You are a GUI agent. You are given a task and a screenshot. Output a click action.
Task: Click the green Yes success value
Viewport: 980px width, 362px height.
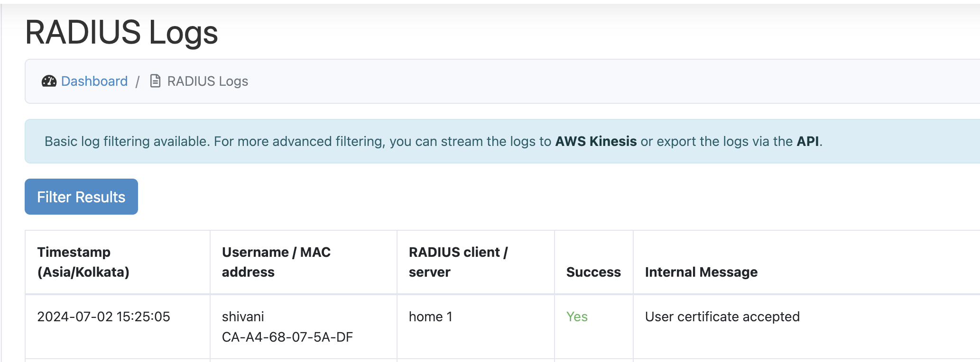coord(577,317)
